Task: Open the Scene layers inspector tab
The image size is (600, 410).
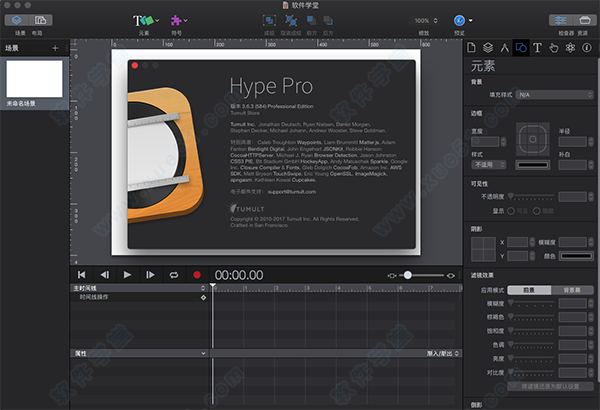Action: [488, 48]
